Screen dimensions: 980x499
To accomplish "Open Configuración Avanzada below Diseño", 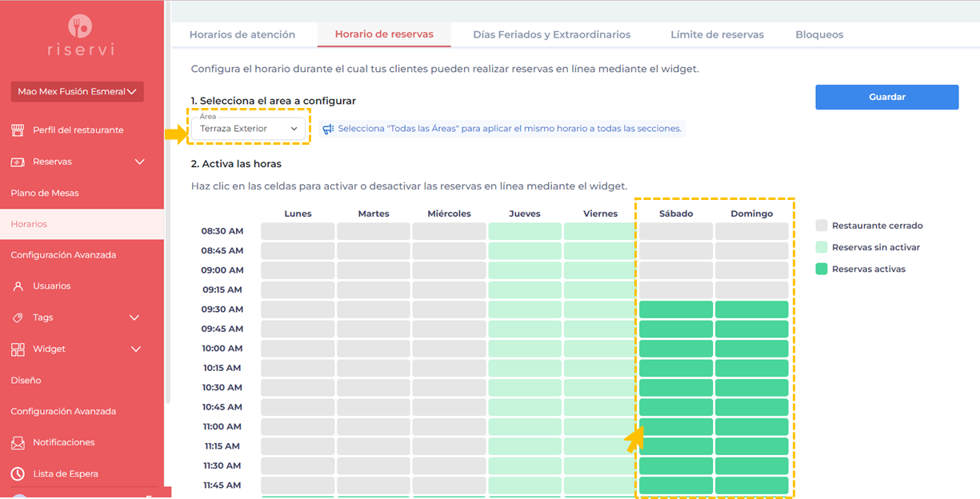I will click(x=63, y=411).
